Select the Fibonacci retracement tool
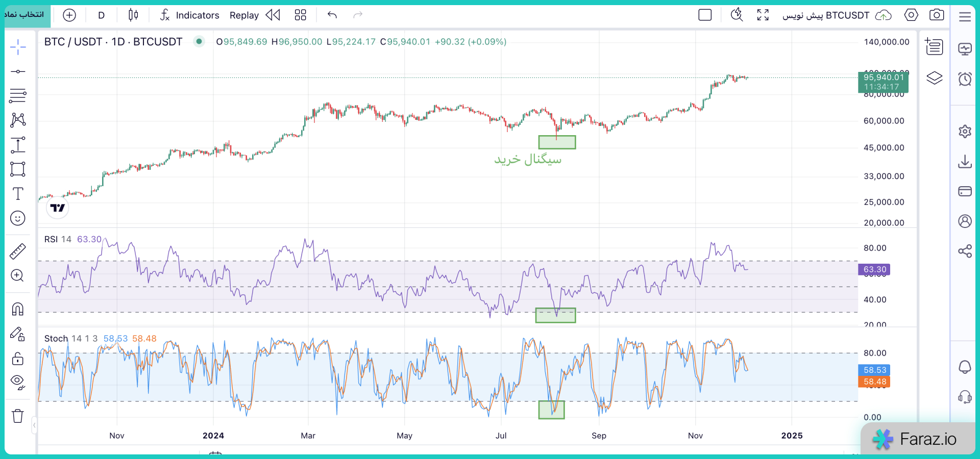 18,95
